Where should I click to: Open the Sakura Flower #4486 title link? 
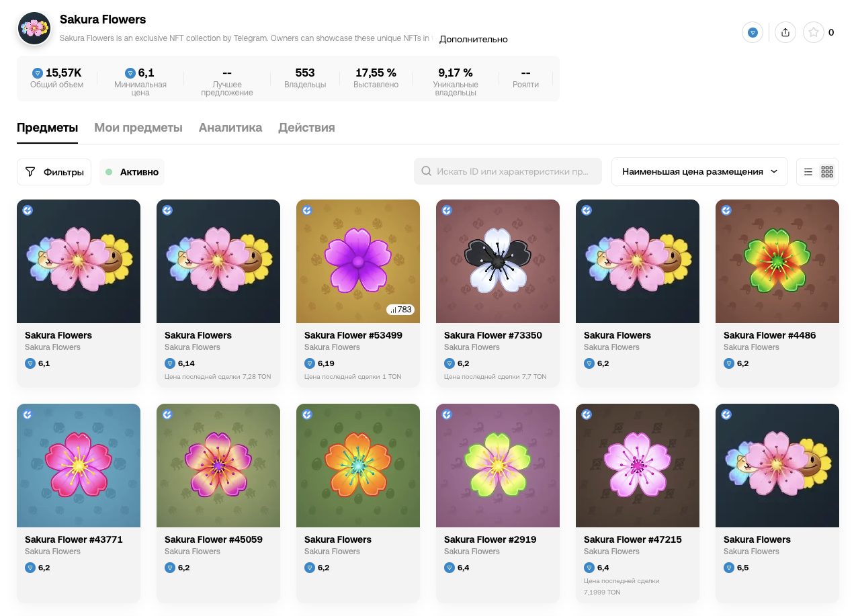tap(770, 335)
